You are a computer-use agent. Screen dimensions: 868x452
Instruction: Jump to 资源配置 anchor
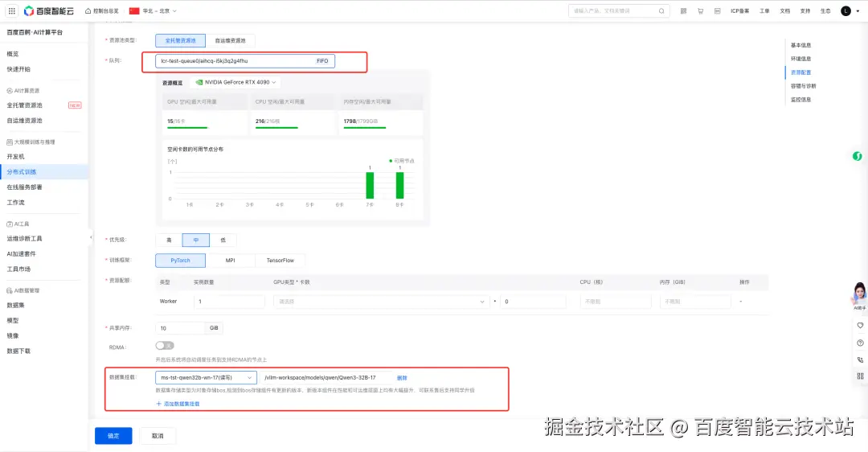[800, 72]
